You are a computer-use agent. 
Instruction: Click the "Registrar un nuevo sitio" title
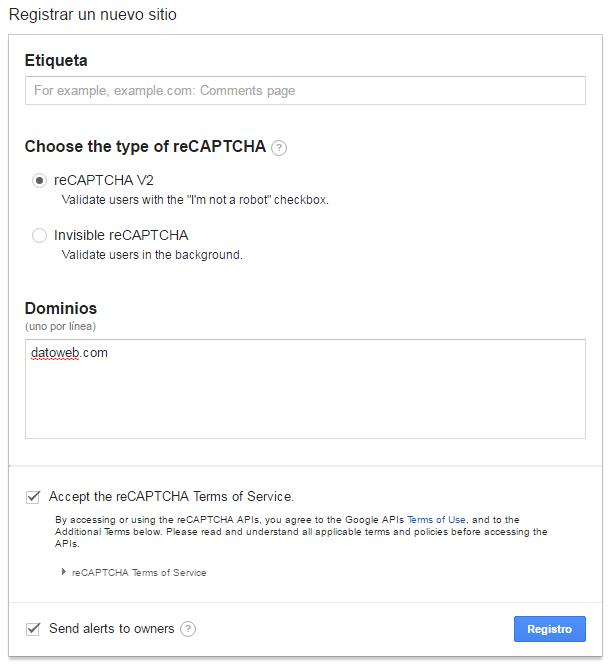[x=92, y=15]
